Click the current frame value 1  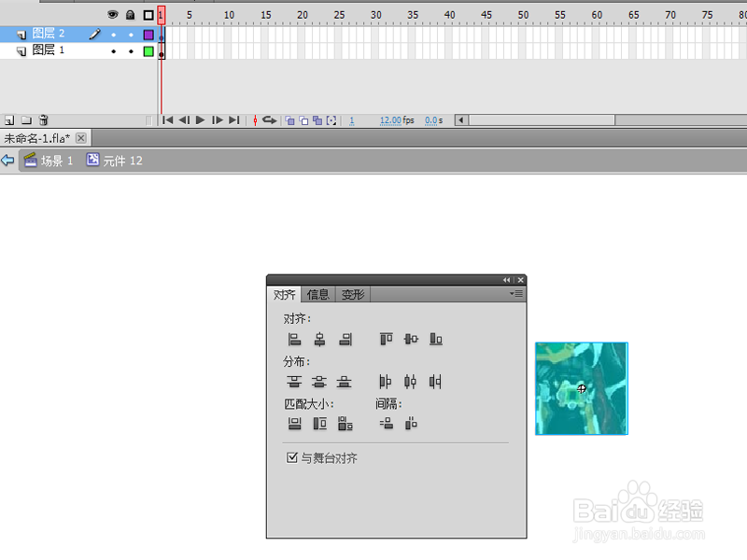point(352,120)
